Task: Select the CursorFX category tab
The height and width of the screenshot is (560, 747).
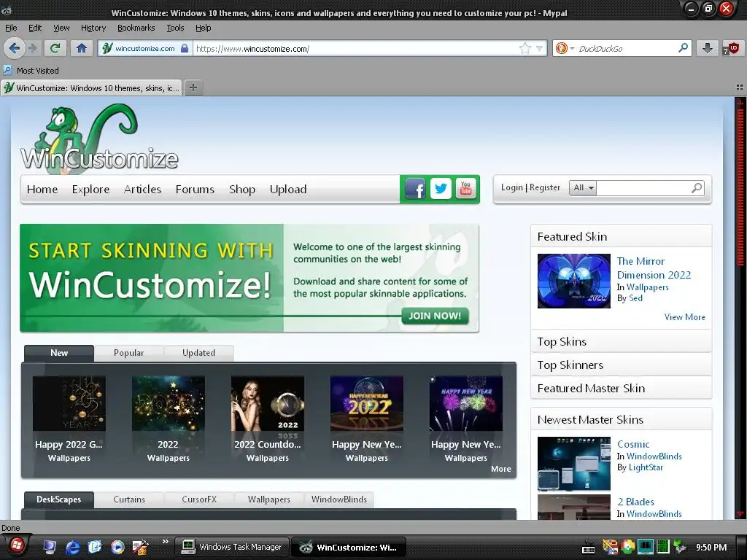Action: click(x=199, y=499)
